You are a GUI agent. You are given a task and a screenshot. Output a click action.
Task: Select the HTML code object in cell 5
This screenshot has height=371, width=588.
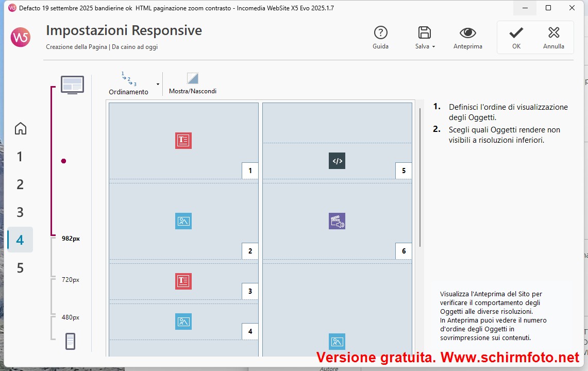click(x=337, y=161)
